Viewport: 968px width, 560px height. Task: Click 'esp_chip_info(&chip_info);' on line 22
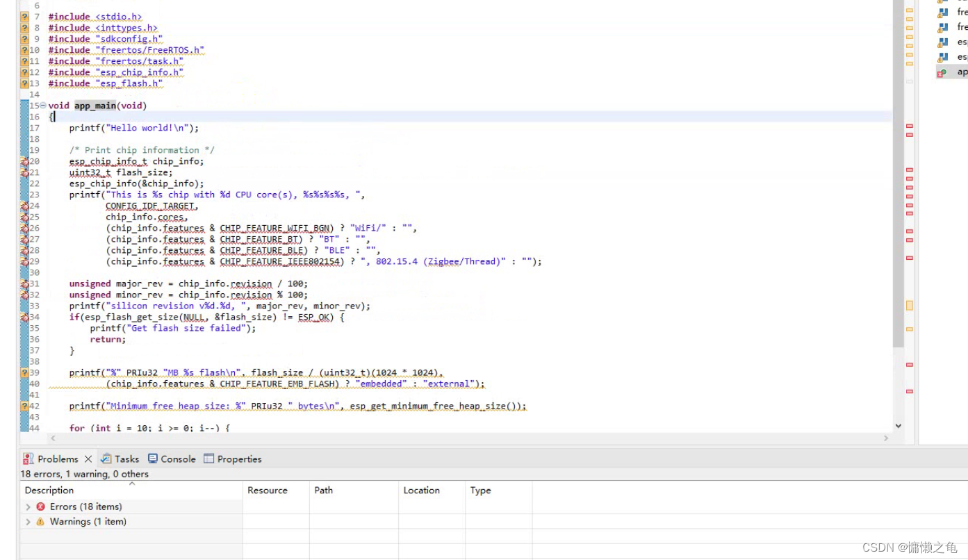[137, 183]
